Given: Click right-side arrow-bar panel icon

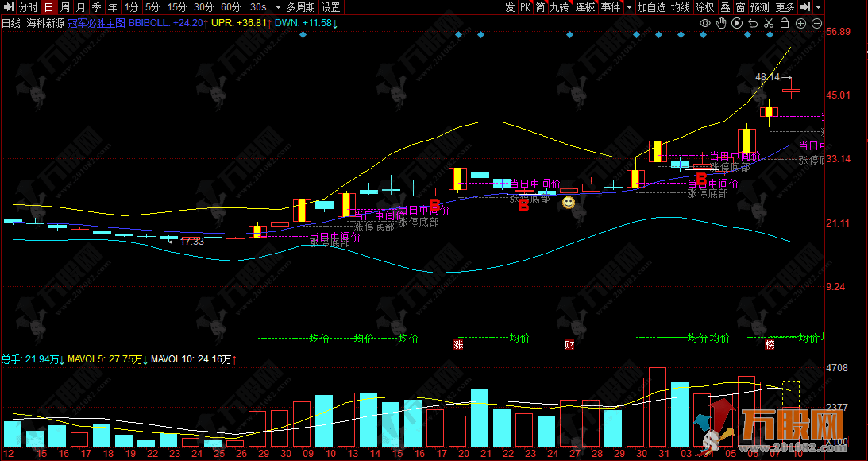Looking at the screenshot, I should 804,7.
